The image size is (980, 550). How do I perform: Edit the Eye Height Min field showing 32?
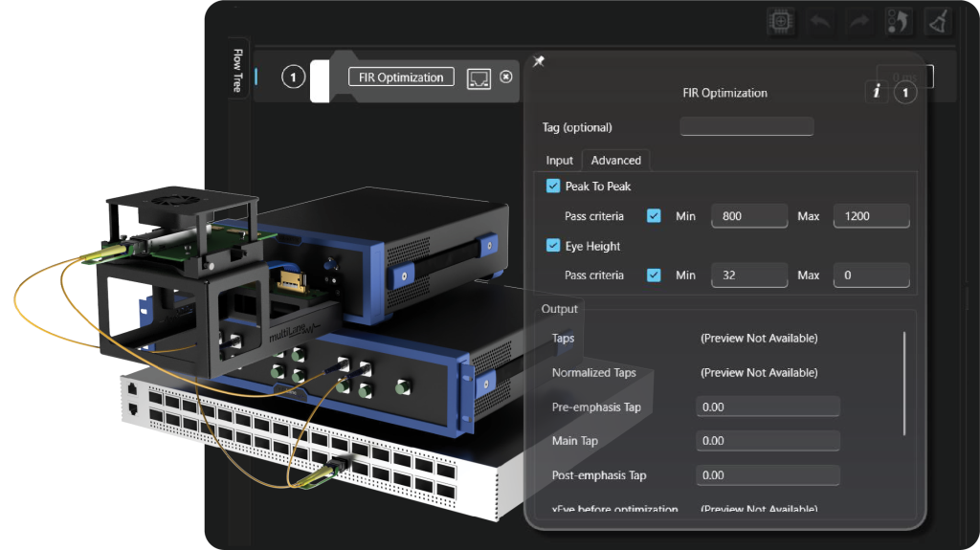749,275
